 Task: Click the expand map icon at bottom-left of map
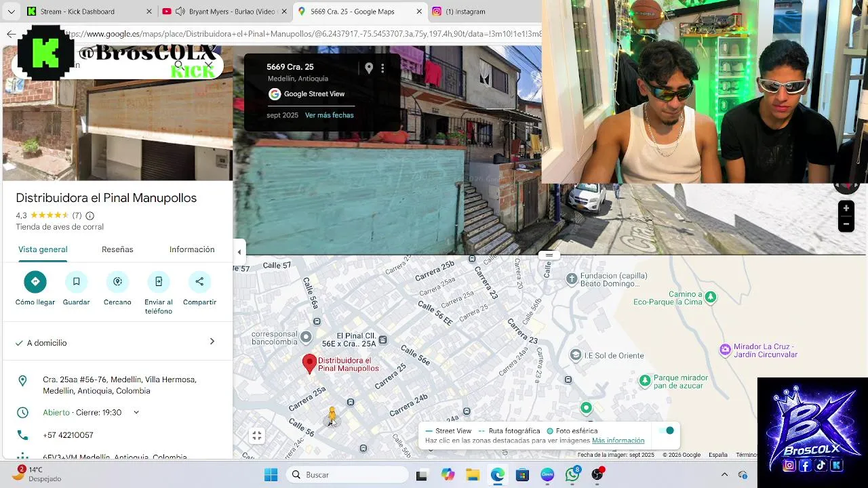(x=257, y=436)
